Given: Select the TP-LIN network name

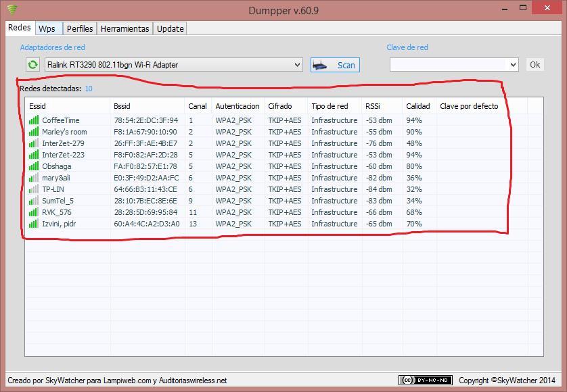Looking at the screenshot, I should pos(53,189).
